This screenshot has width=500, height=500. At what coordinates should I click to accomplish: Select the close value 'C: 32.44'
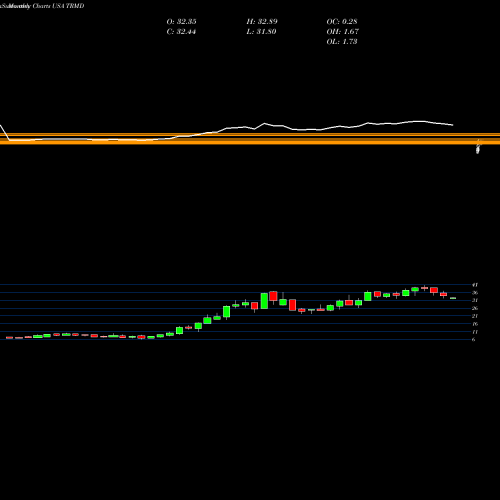[x=181, y=32]
